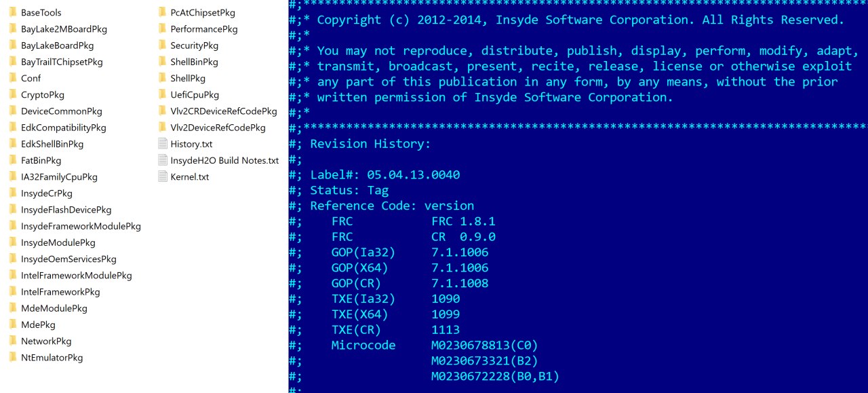Click the Kernel.txt file name
This screenshot has height=393, width=868.
(x=190, y=176)
